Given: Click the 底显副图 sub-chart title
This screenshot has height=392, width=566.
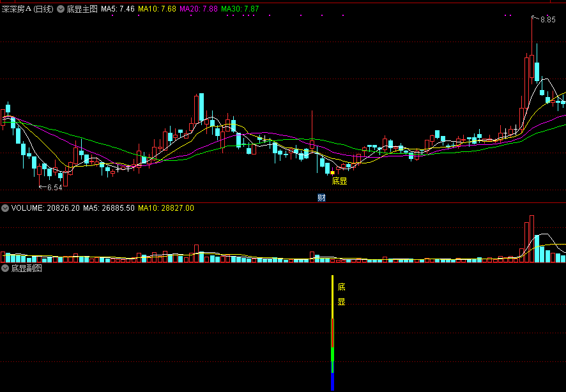Looking at the screenshot, I should [27, 268].
